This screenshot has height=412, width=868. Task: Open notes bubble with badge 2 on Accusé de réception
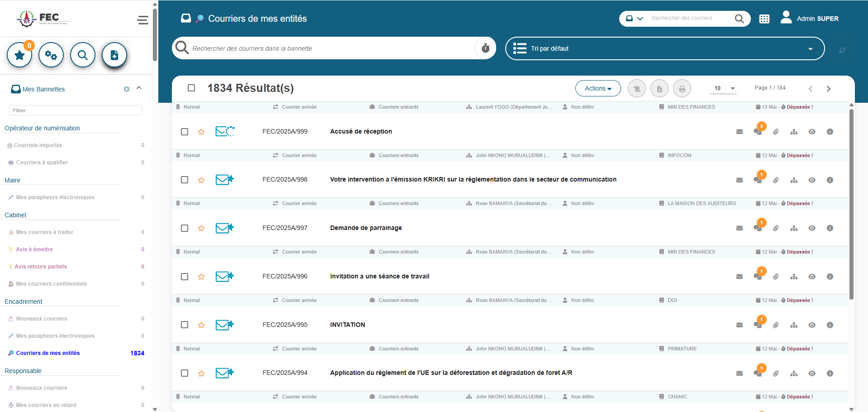coord(759,131)
